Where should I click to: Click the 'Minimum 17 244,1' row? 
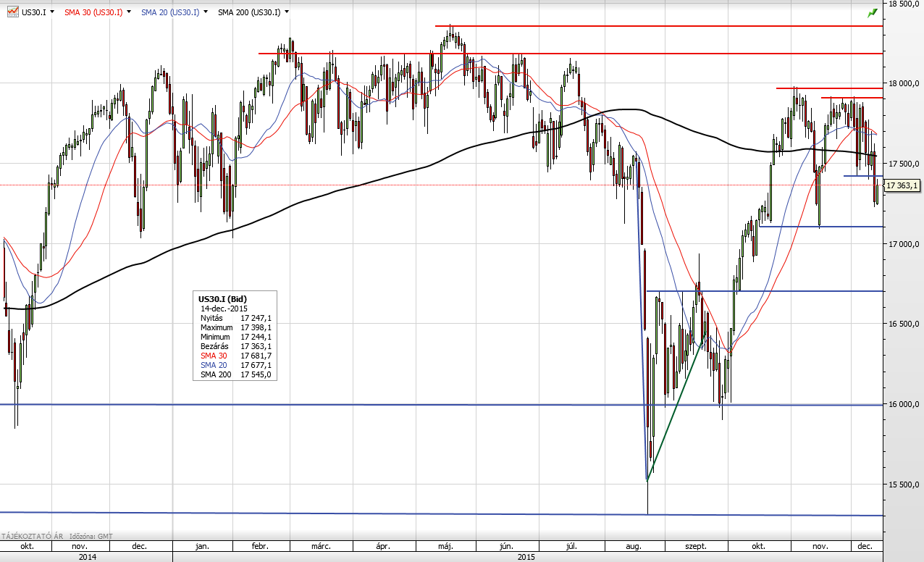point(235,337)
